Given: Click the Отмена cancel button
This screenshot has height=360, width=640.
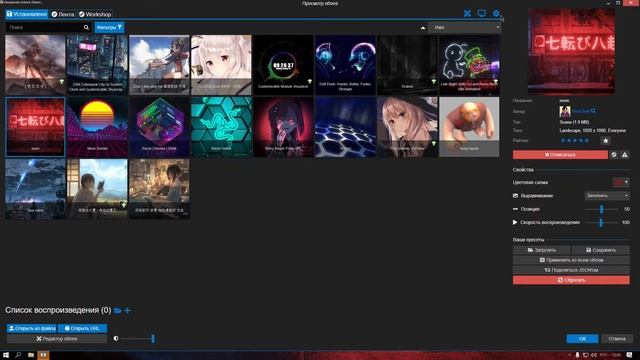Looking at the screenshot, I should click(x=617, y=338).
